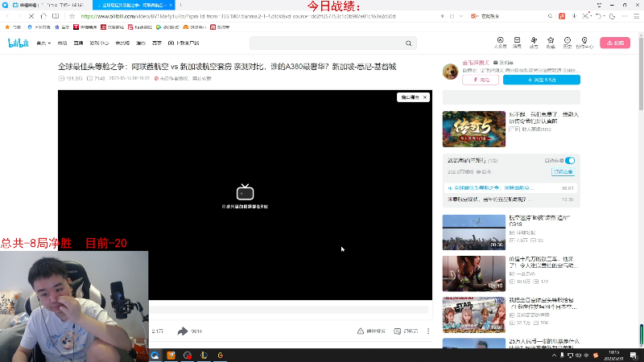The height and width of the screenshot is (362, 644).
Task: Open the League of Legends taskbar icon
Action: coord(204,355)
